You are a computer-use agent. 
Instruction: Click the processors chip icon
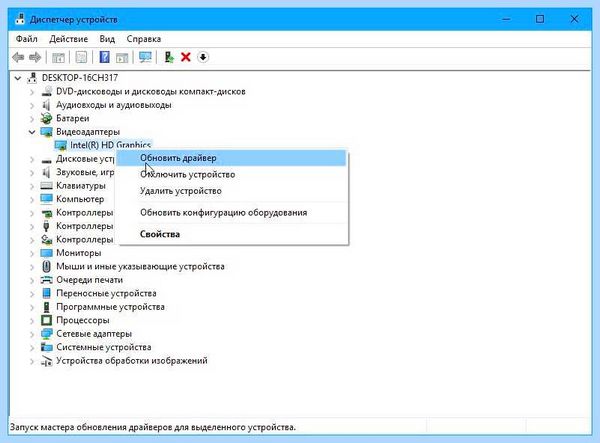47,320
